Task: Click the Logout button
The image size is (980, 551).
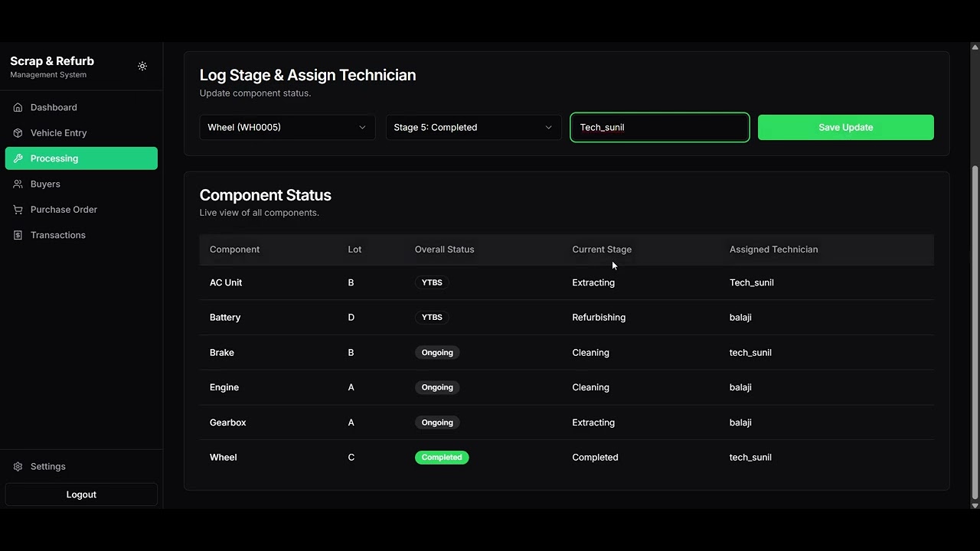Action: point(81,494)
